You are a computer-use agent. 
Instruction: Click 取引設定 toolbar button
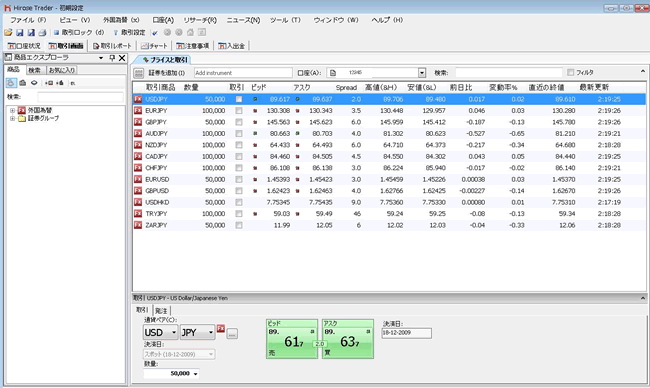click(x=129, y=32)
